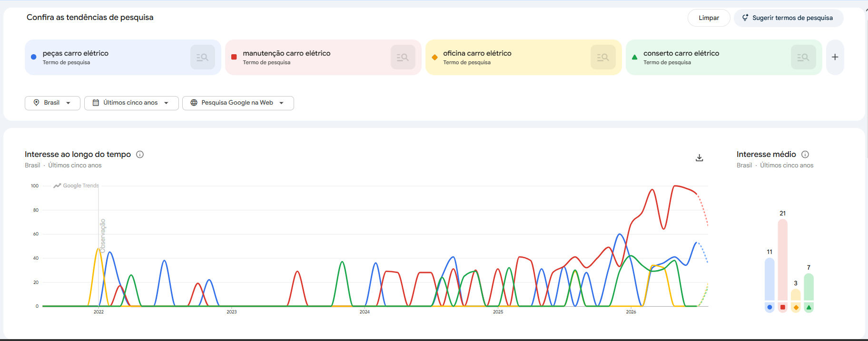
Task: Click the location pin icon in Brasil filter
Action: click(36, 103)
